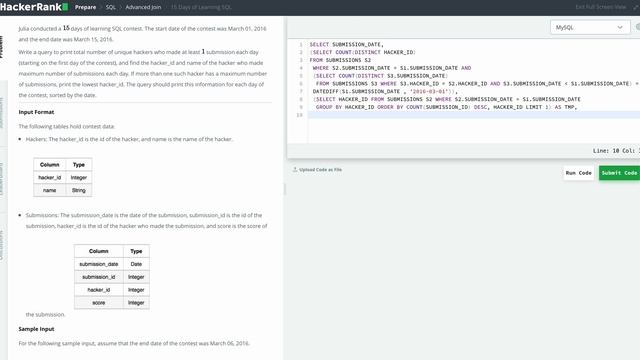Click the 'score' cell in the Submissions table
This screenshot has height=360, width=640.
tap(98, 303)
